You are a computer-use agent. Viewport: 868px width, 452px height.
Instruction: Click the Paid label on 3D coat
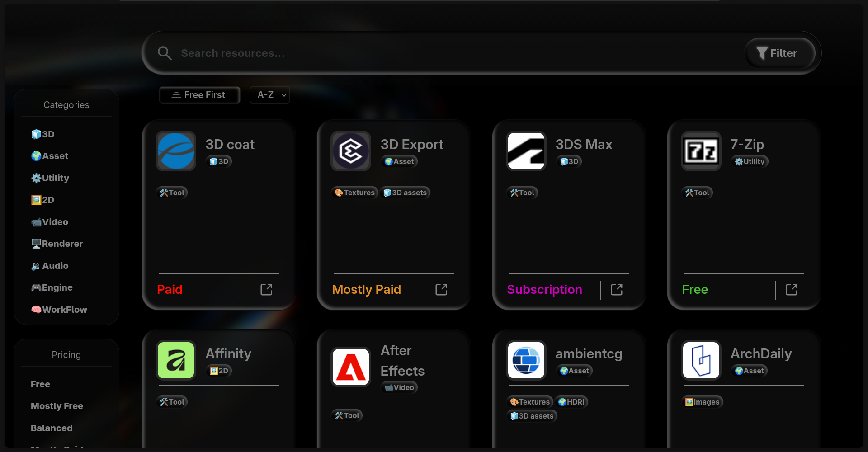tap(170, 290)
